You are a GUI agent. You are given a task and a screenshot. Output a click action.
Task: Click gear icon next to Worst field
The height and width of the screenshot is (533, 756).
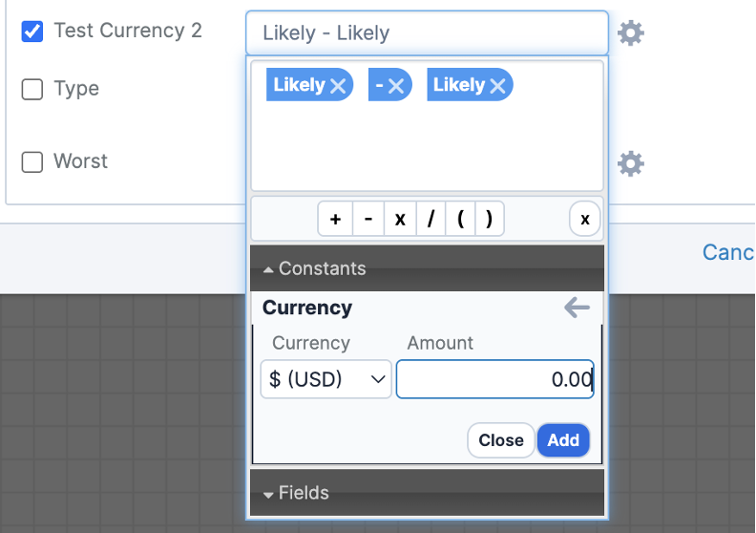631,163
